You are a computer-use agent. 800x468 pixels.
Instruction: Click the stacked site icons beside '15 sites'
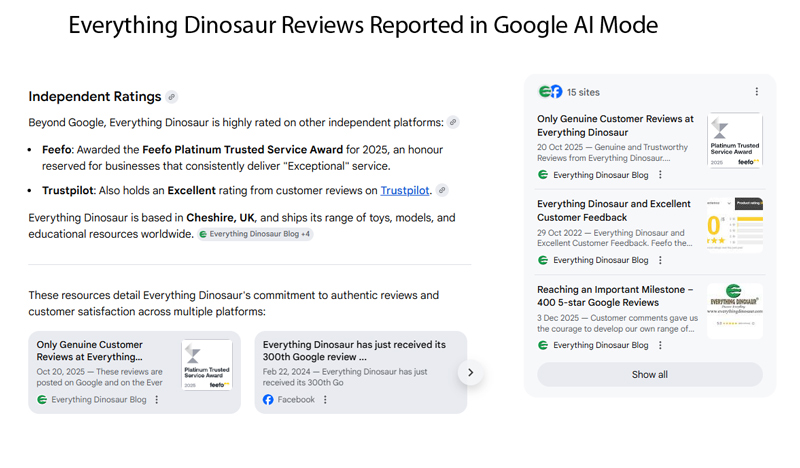click(x=550, y=92)
